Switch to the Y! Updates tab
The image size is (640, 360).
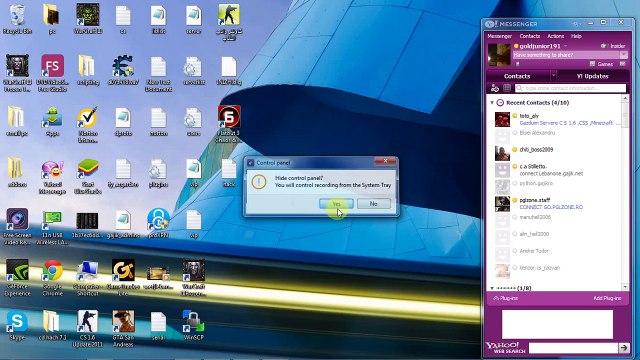click(x=593, y=76)
